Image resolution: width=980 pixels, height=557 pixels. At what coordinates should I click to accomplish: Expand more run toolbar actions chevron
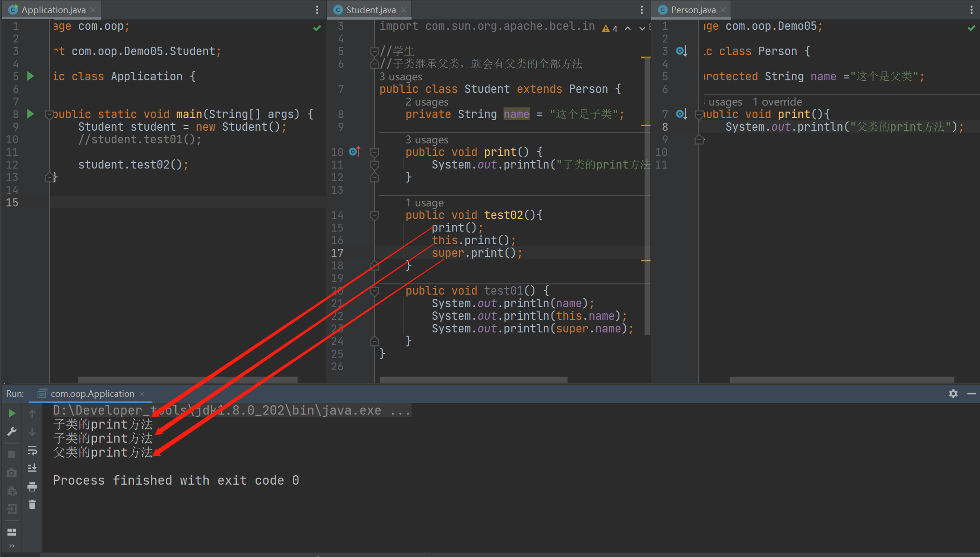pyautogui.click(x=12, y=546)
